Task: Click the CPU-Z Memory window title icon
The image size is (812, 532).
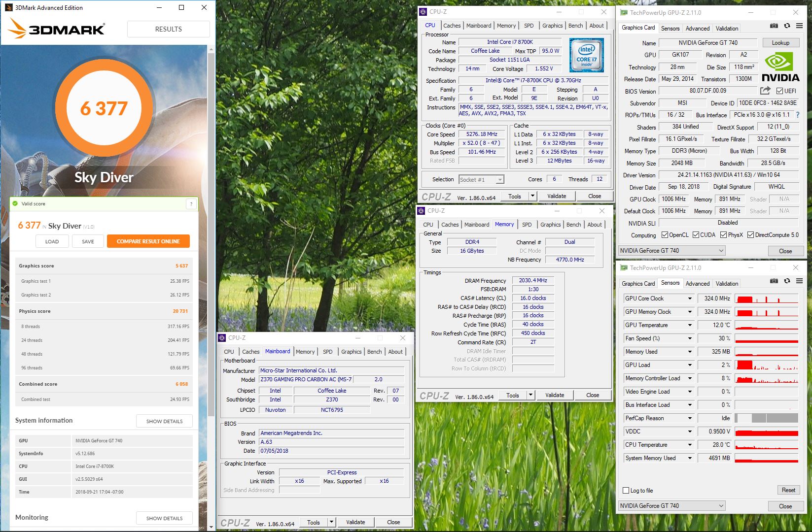Action: pyautogui.click(x=421, y=211)
